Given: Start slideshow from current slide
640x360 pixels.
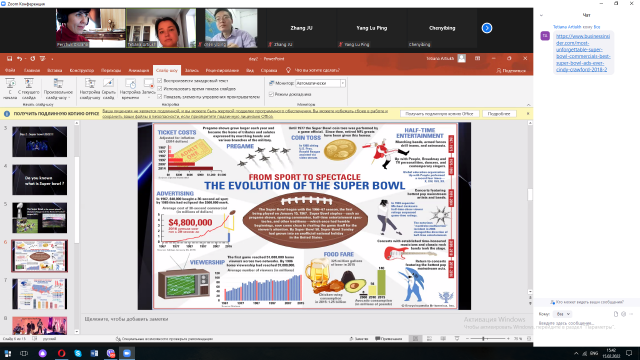Looking at the screenshot, I should pos(29,89).
